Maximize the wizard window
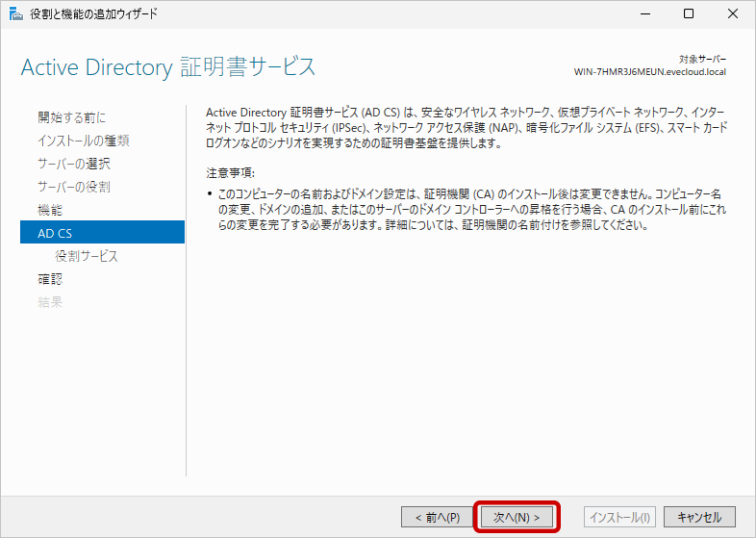Image resolution: width=756 pixels, height=538 pixels. (689, 13)
